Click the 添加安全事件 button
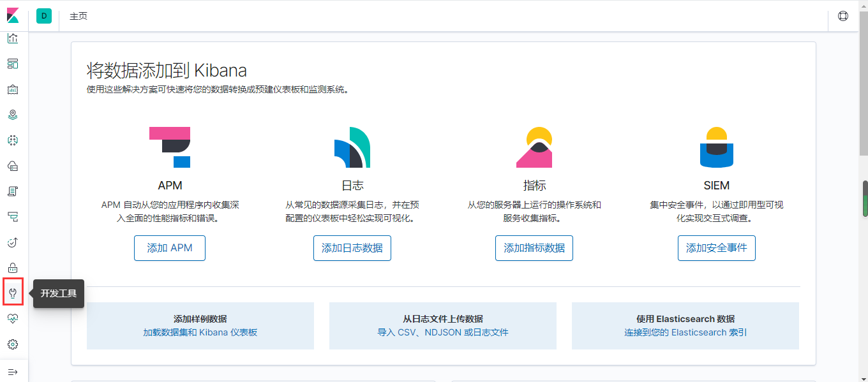 coord(717,248)
